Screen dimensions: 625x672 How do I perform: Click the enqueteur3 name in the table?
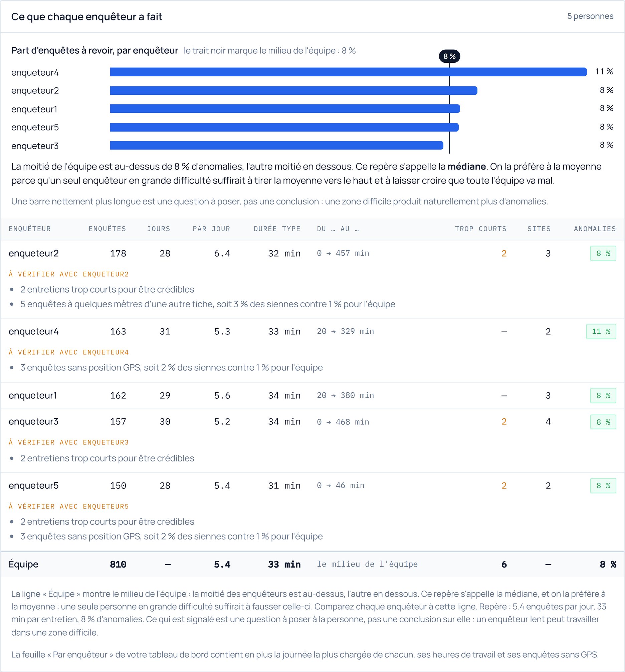point(34,422)
